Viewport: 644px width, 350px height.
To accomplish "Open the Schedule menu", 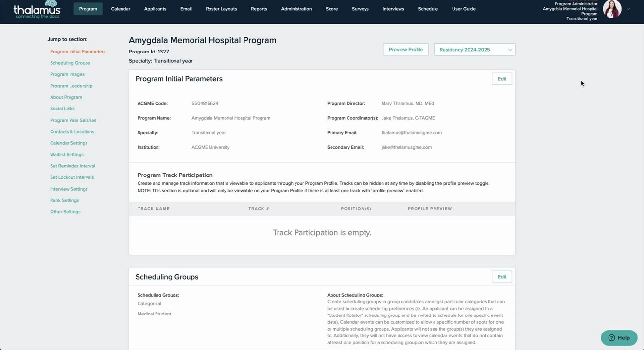I will 428,9.
